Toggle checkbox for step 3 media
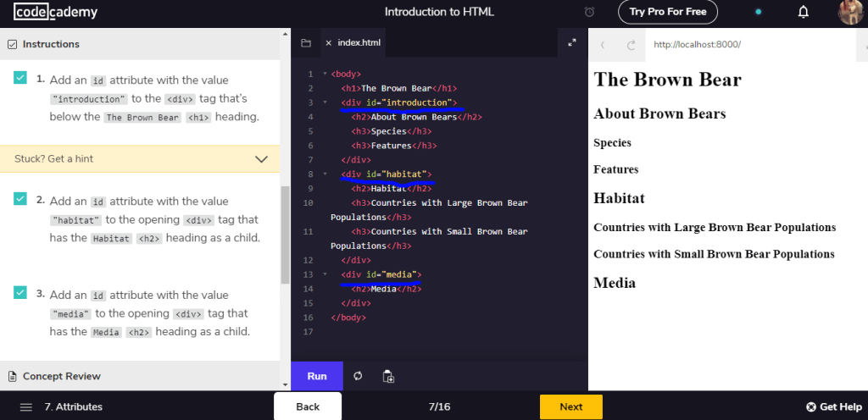868x420 pixels. pyautogui.click(x=20, y=293)
